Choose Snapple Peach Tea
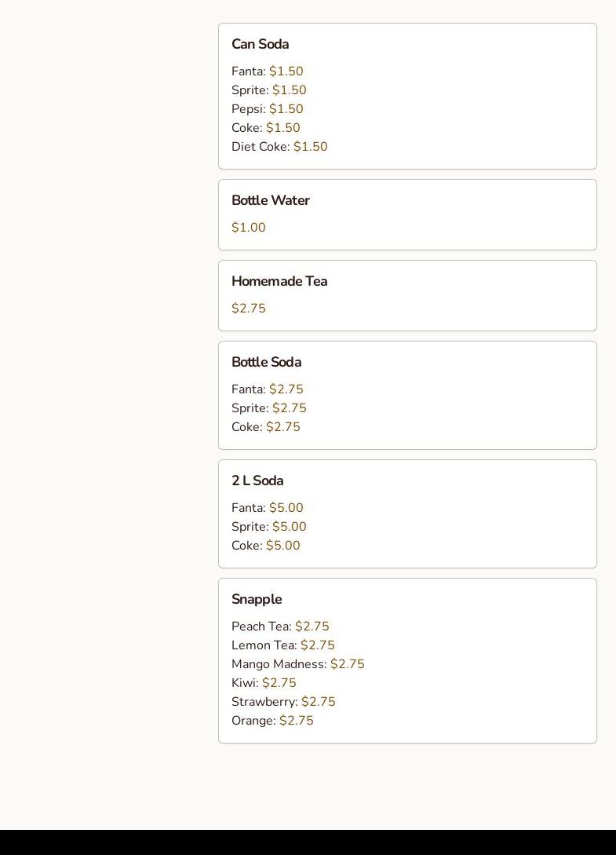 pos(280,627)
